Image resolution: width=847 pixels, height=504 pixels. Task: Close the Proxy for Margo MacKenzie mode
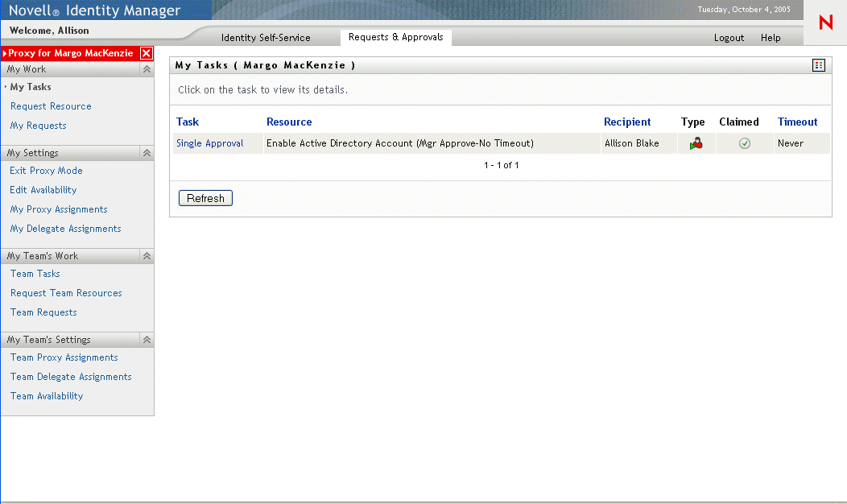click(146, 53)
